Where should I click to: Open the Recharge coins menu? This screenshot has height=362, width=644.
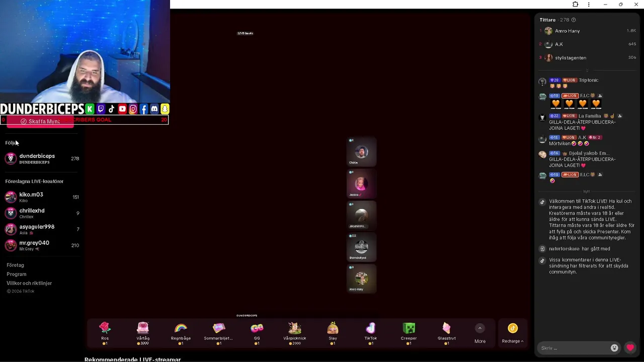coord(513,333)
